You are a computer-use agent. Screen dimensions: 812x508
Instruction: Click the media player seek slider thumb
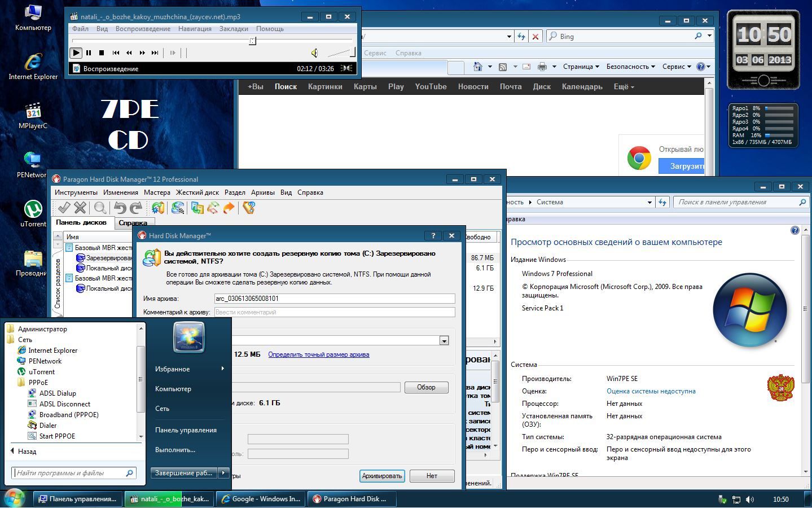point(252,41)
